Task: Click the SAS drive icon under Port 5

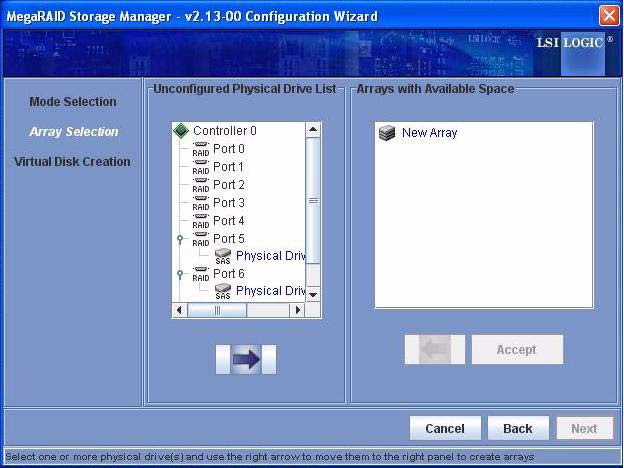Action: click(x=223, y=256)
